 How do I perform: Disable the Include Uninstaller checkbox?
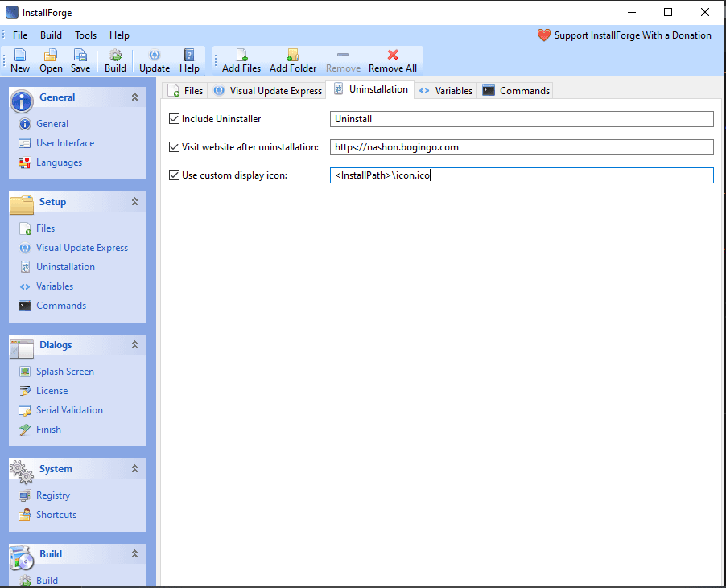[174, 118]
